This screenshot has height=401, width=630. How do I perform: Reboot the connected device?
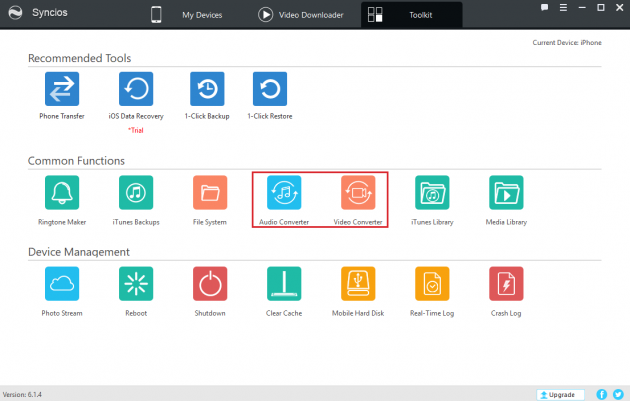point(135,284)
